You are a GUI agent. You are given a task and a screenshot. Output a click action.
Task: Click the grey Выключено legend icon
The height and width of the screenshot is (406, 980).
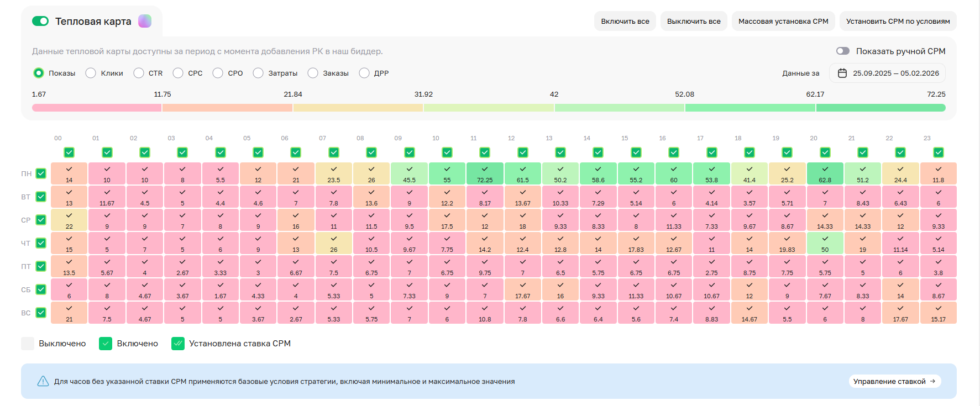point(28,344)
